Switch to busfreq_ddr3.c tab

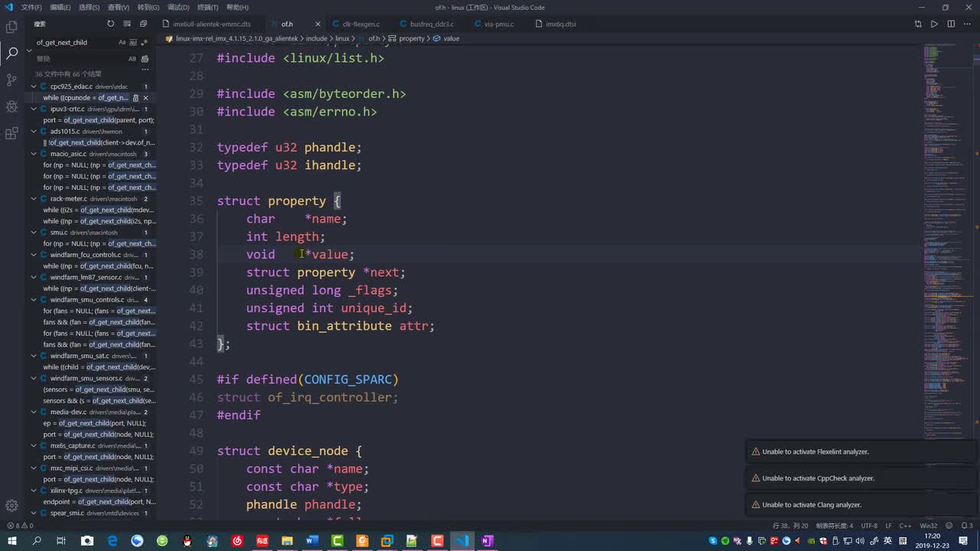point(430,24)
